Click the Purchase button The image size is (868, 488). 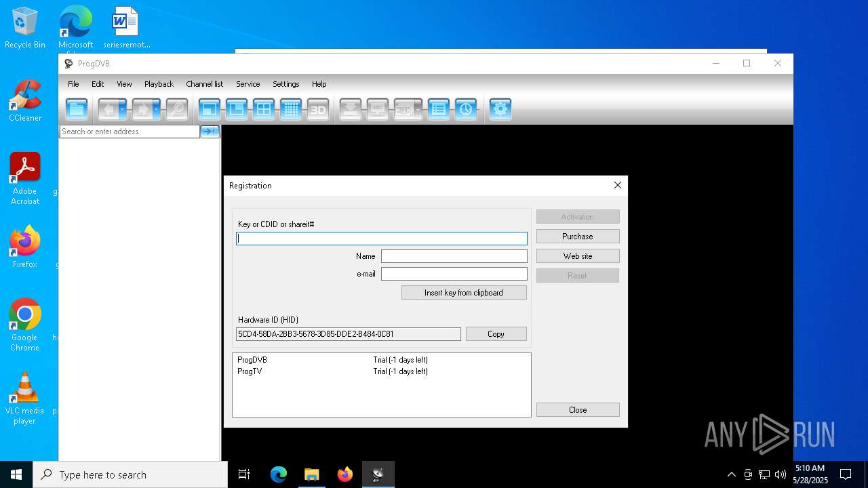[x=578, y=237]
